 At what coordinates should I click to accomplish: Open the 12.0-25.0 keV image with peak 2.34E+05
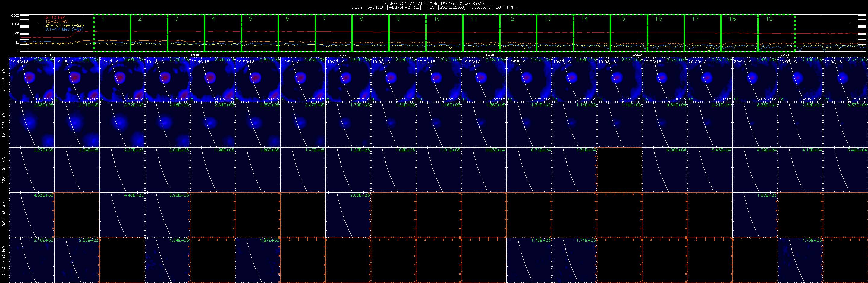coord(77,169)
